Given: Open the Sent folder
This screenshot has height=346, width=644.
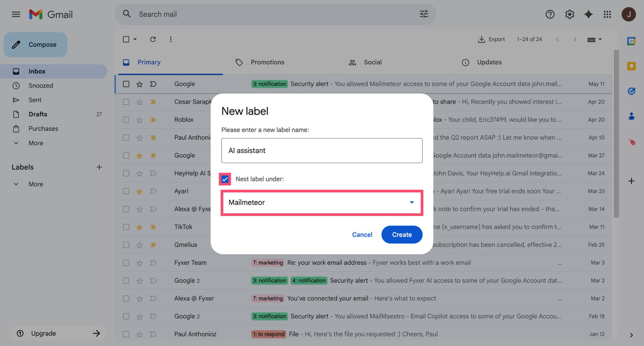Looking at the screenshot, I should [35, 100].
